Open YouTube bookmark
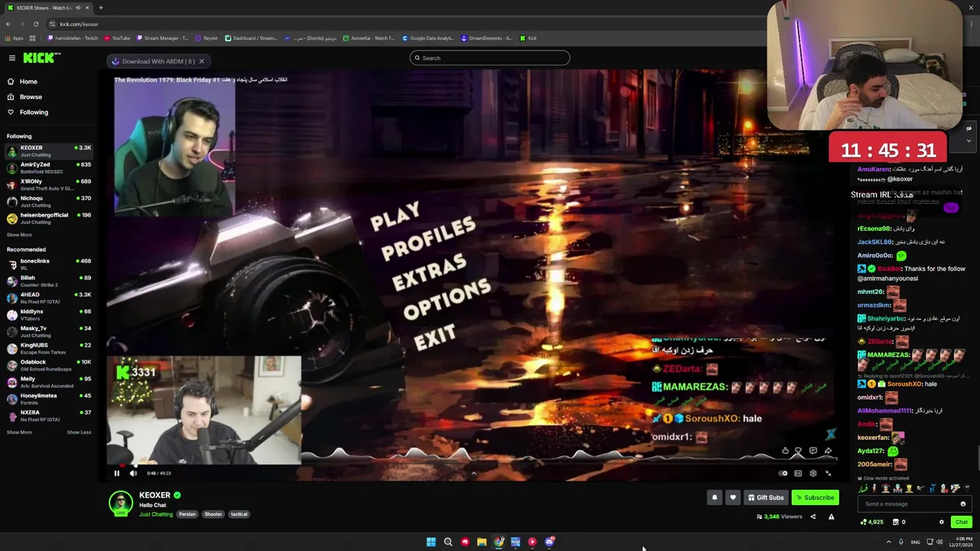The height and width of the screenshot is (551, 980). coord(117,38)
